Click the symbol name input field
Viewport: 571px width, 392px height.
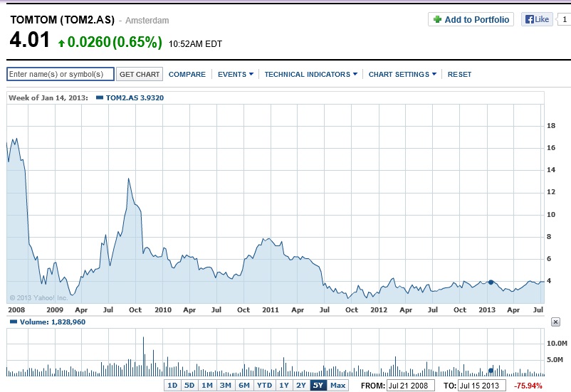(61, 74)
